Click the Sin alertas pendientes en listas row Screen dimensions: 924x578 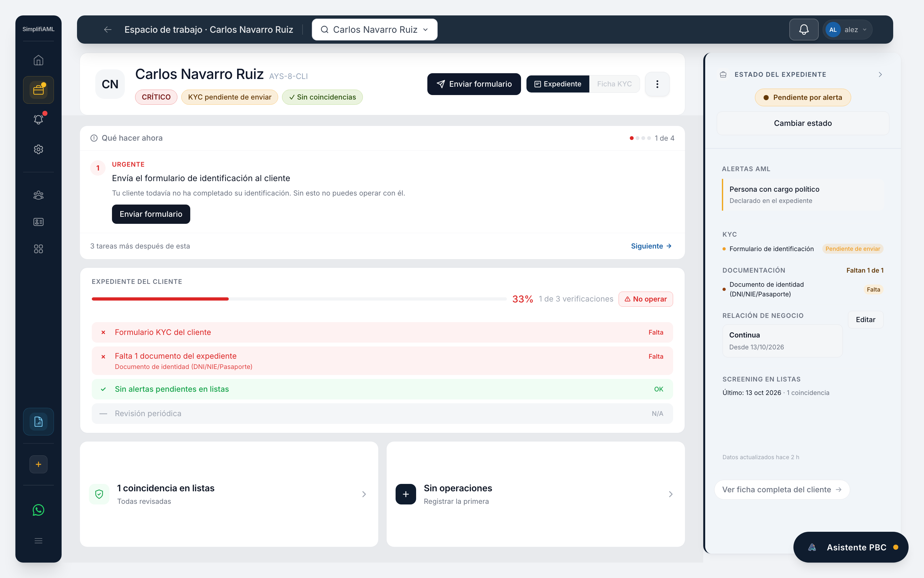pyautogui.click(x=382, y=389)
